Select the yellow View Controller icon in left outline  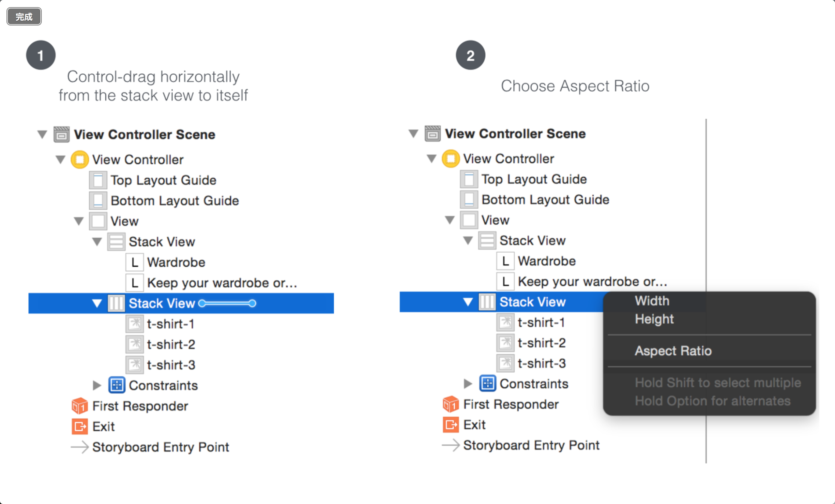[x=80, y=159]
